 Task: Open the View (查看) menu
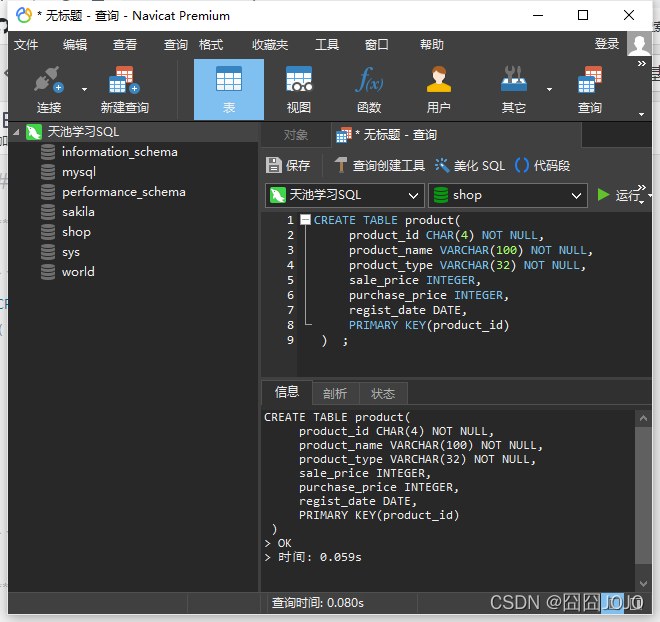point(125,45)
